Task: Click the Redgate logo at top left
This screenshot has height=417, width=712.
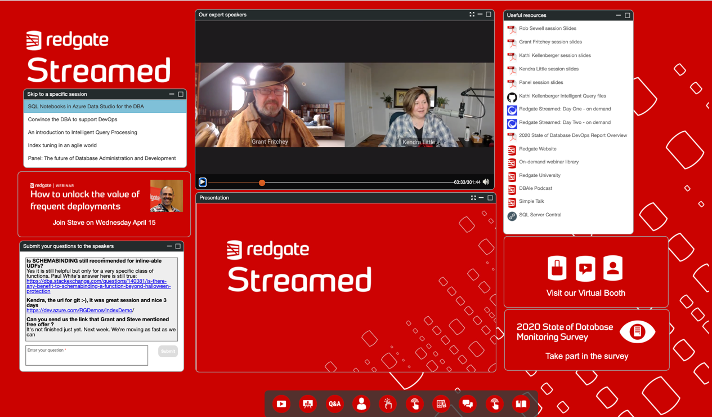Action: coord(67,40)
